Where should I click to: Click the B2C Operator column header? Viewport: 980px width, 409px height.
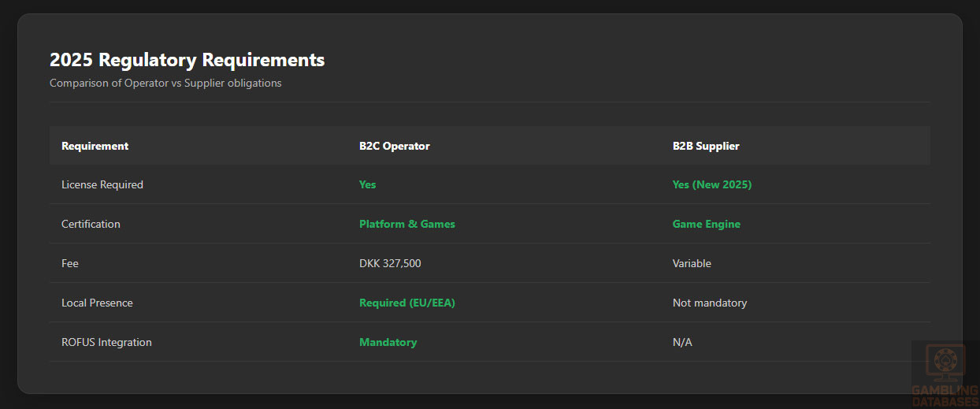click(x=394, y=146)
